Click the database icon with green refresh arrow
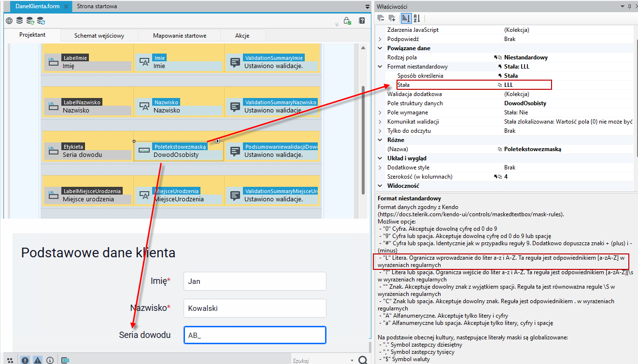Screen dimensions: 638x364 click(x=30, y=21)
